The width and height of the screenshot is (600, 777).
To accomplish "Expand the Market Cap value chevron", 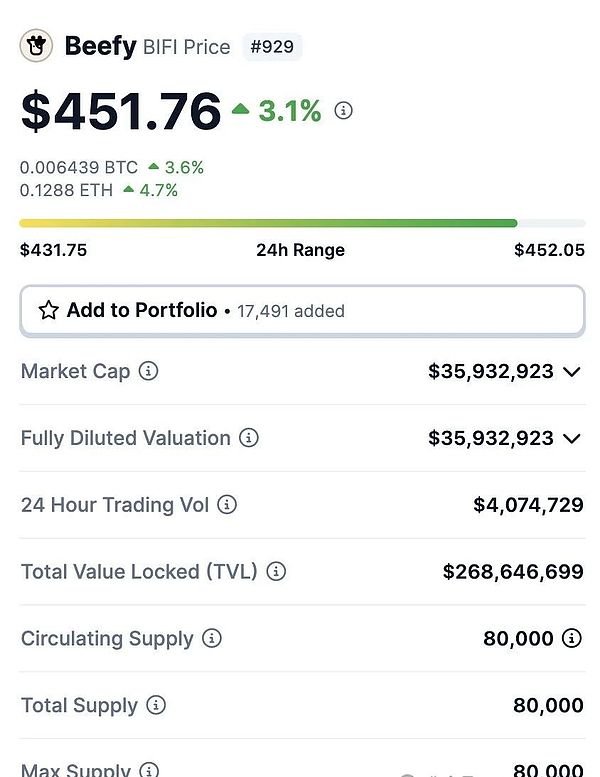I will [571, 372].
